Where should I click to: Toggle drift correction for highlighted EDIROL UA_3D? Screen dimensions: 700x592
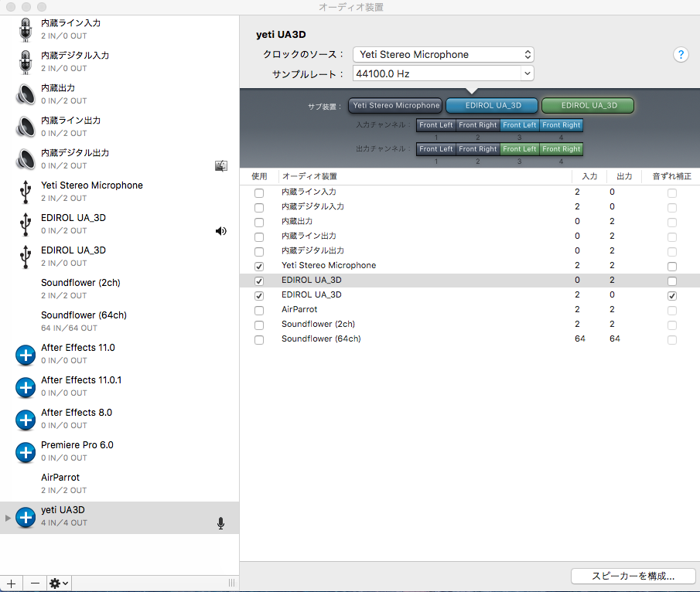pyautogui.click(x=672, y=281)
